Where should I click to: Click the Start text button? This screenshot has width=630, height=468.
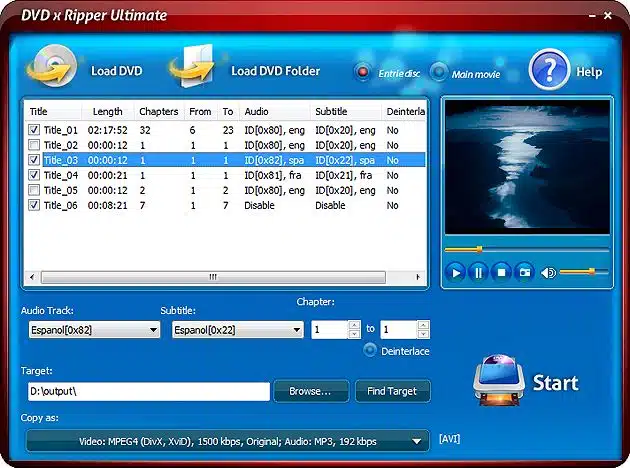point(555,383)
